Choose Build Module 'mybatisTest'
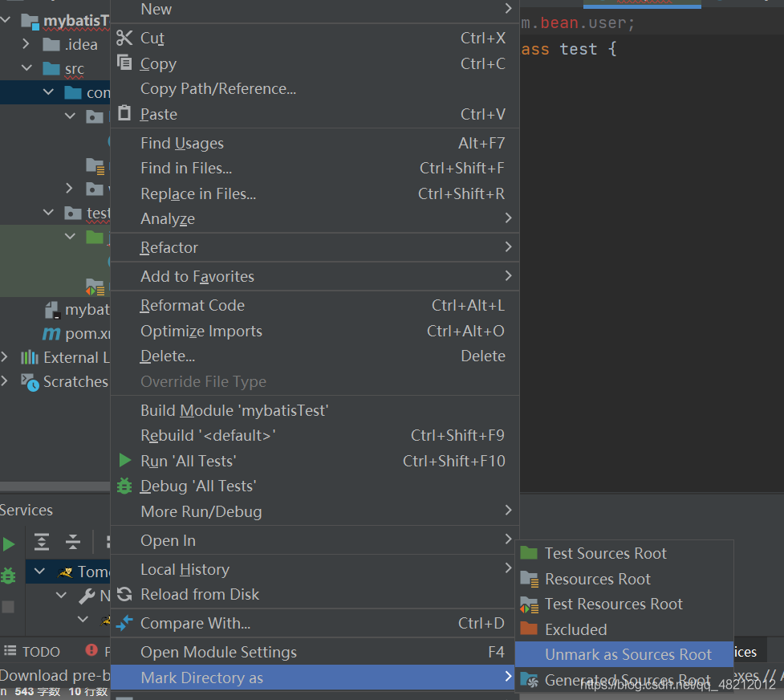This screenshot has width=784, height=700. coord(315,410)
